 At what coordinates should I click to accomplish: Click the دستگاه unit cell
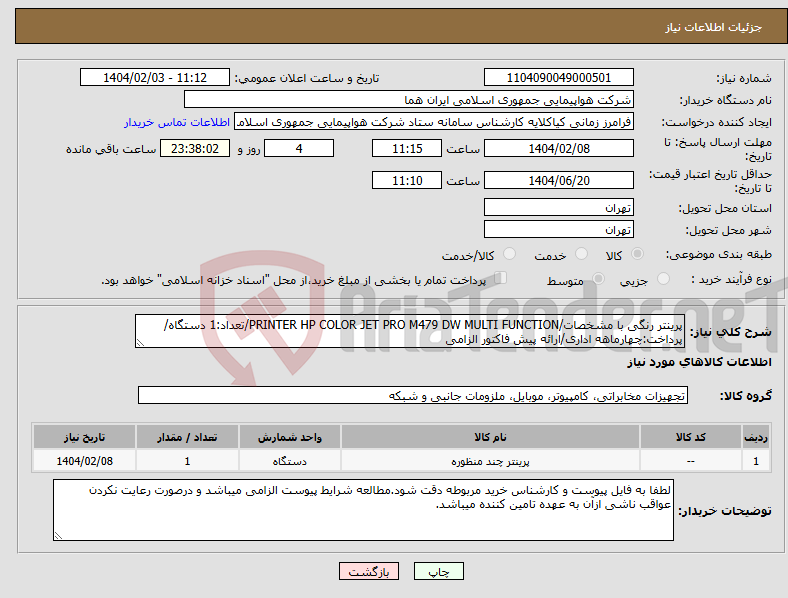289,461
